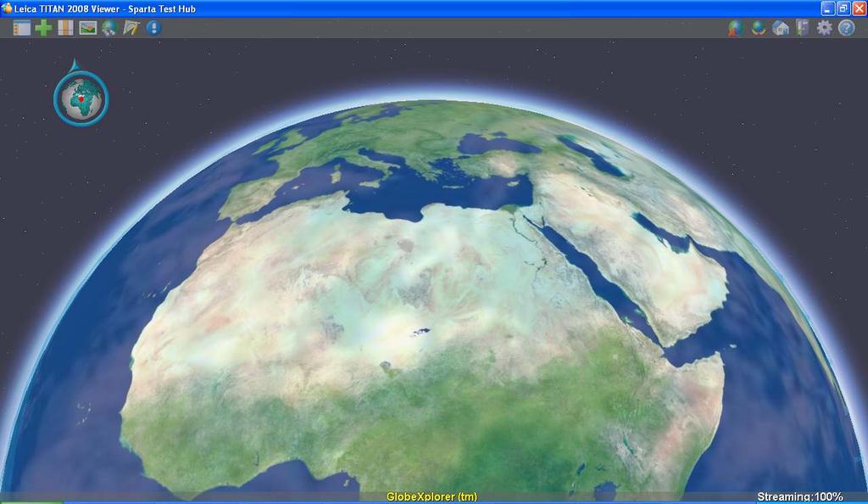This screenshot has width=868, height=504.
Task: Click the landscape picture icon
Action: point(87,28)
